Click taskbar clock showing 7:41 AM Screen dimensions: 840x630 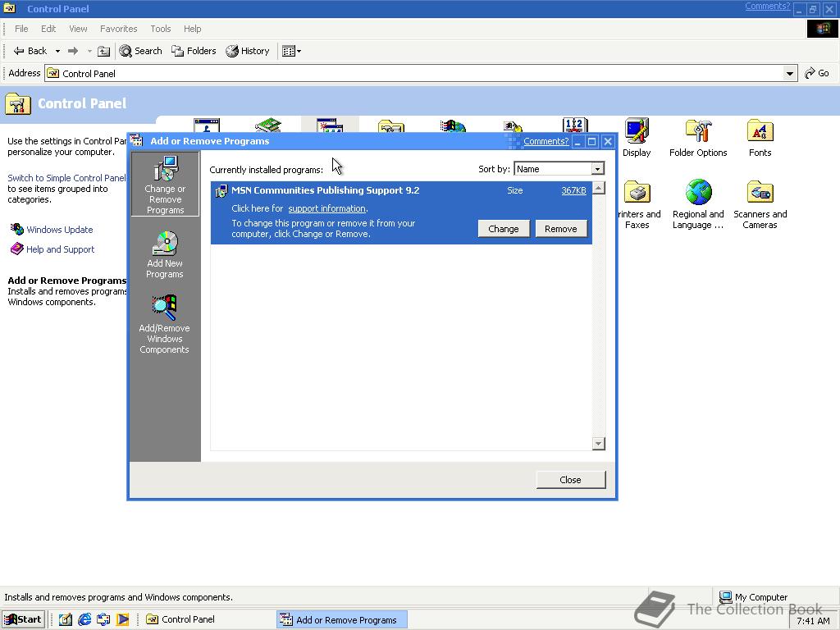(813, 621)
